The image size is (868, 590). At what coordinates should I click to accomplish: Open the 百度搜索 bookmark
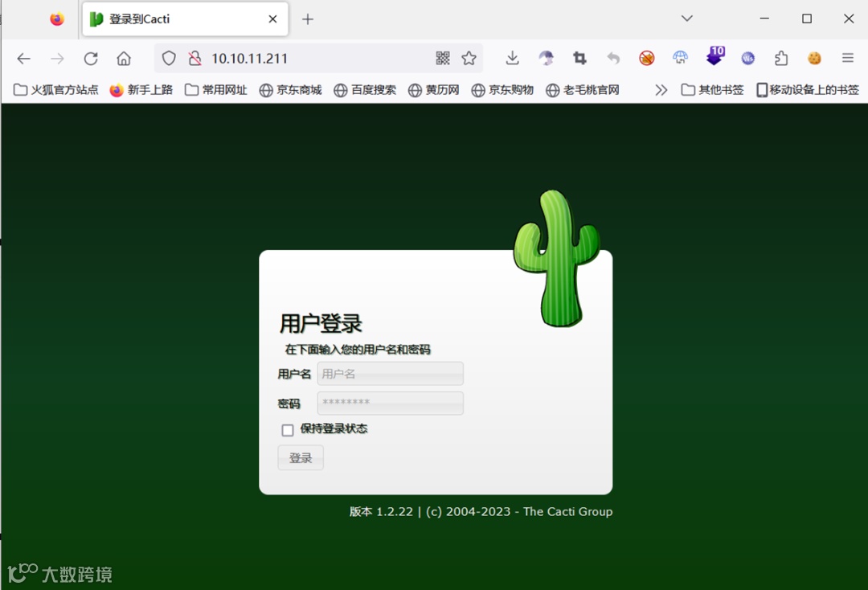click(x=365, y=90)
